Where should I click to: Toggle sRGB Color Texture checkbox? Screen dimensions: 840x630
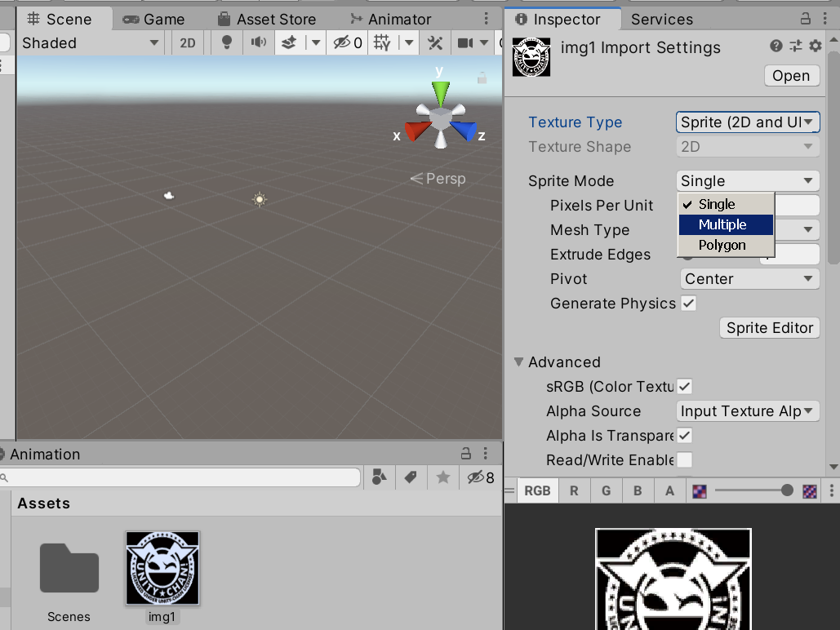pos(685,386)
